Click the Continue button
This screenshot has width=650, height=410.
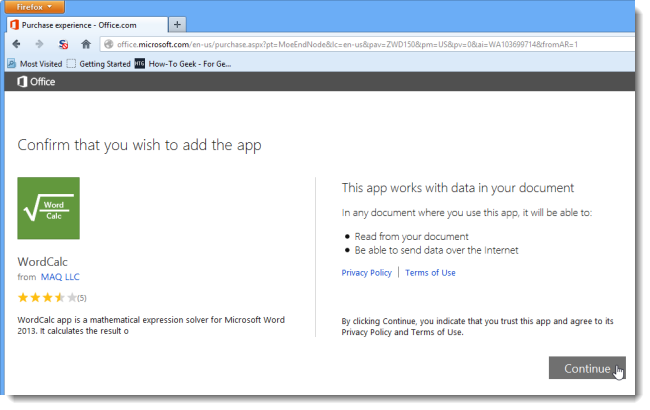point(587,368)
